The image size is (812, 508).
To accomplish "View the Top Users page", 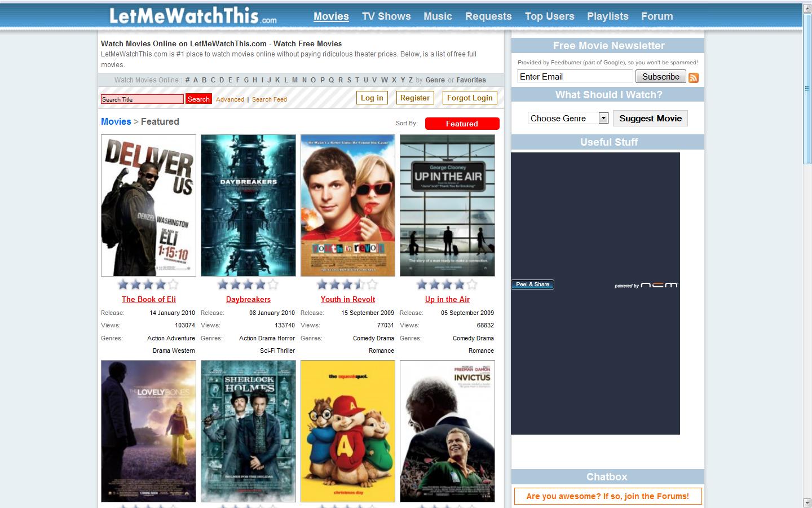I will (549, 16).
